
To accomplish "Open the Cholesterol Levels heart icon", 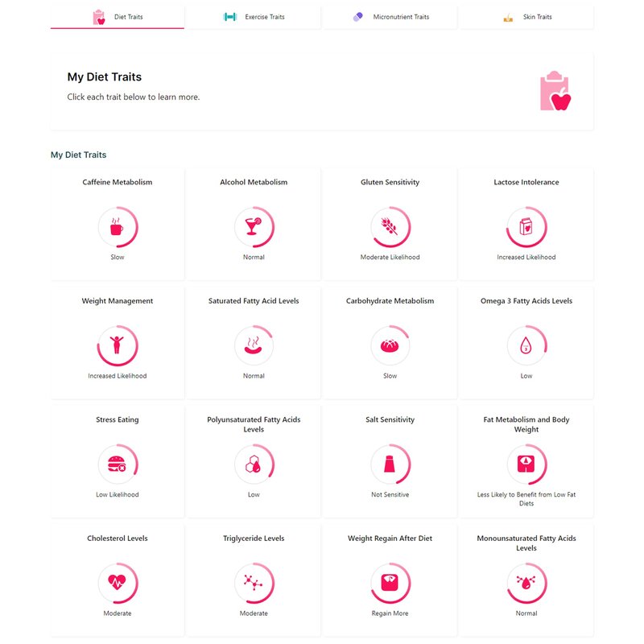I will tap(117, 583).
